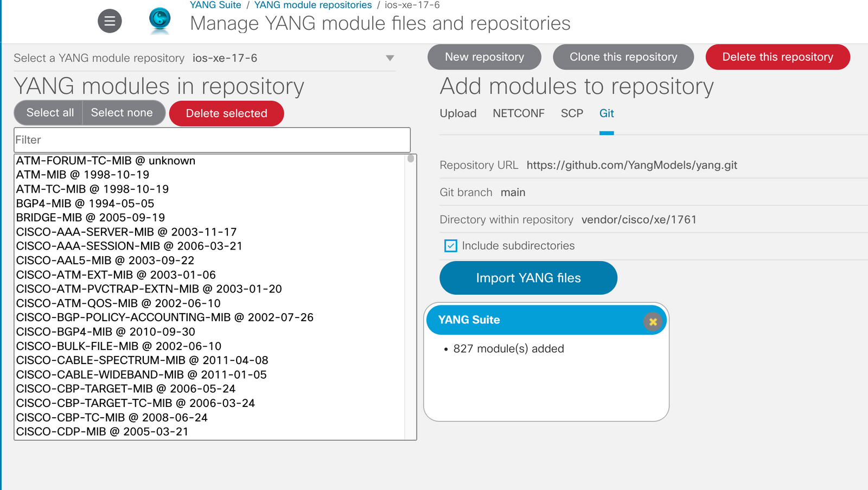The image size is (868, 490).
Task: Delete this repository
Action: (x=777, y=56)
